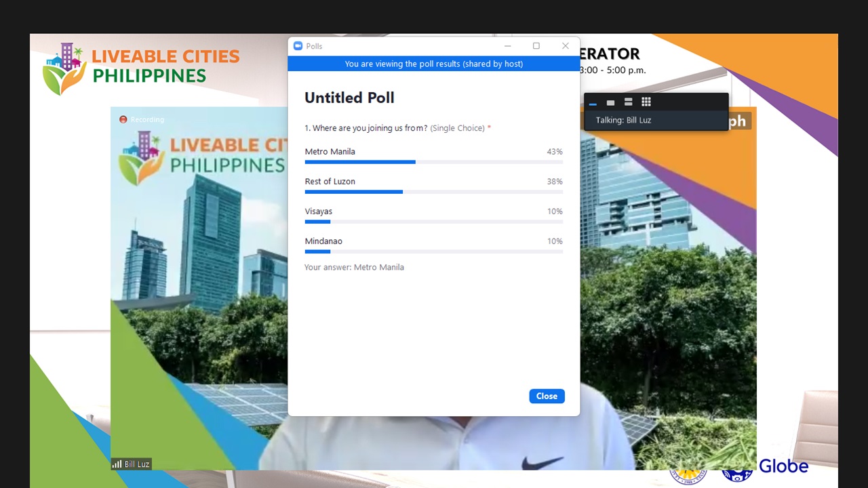Switch to stacked thumbnail strip view
This screenshot has width=868, height=488.
(628, 102)
